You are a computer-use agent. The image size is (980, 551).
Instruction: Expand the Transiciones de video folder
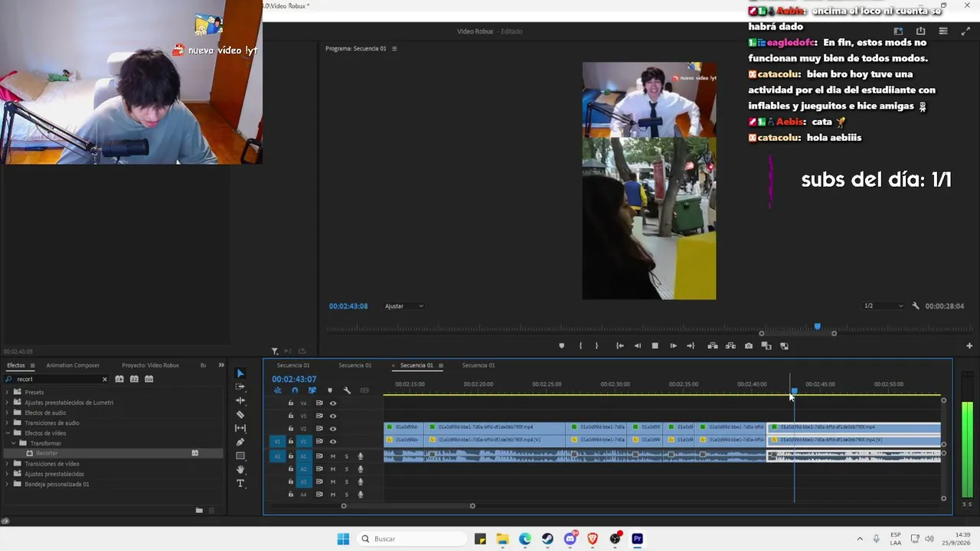pos(8,464)
